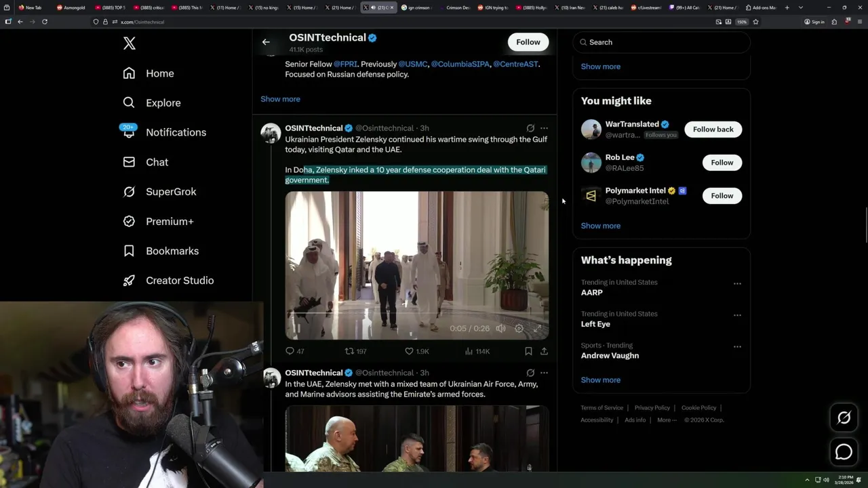Show more at top of right column
This screenshot has height=488, width=868.
coord(601,66)
